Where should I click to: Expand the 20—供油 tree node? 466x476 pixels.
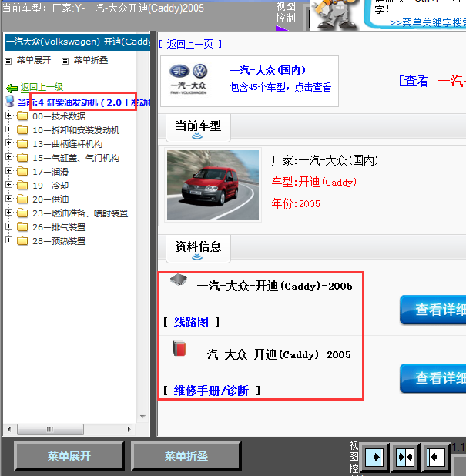[8, 198]
